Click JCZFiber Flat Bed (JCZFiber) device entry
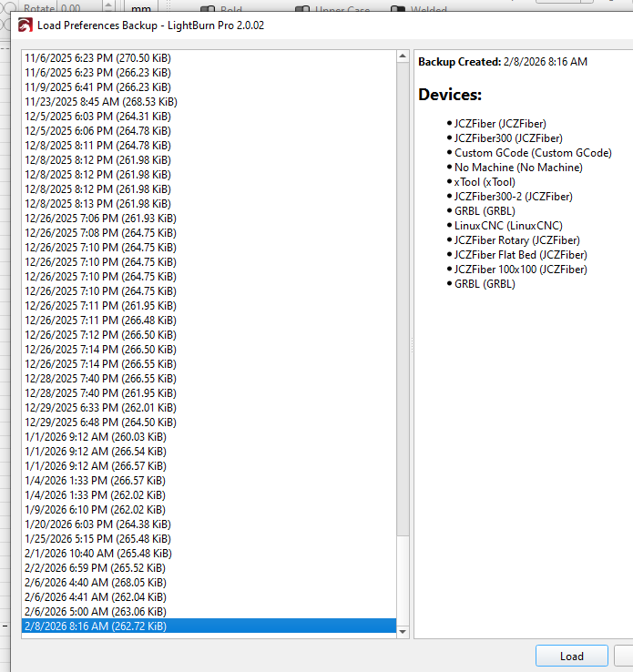The width and height of the screenshot is (633, 672). coord(521,255)
